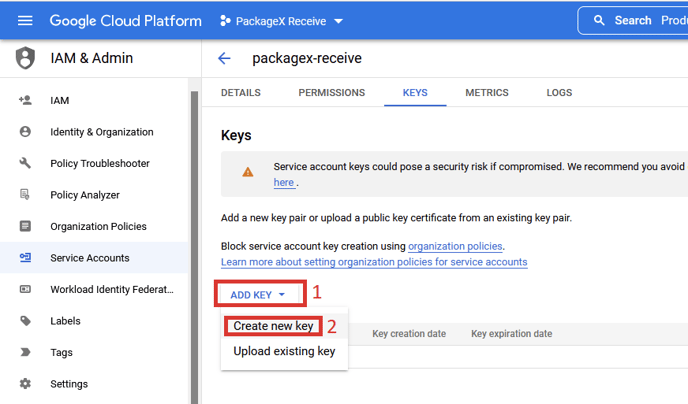Switch to the PERMISSIONS tab
688x404 pixels.
coord(331,93)
